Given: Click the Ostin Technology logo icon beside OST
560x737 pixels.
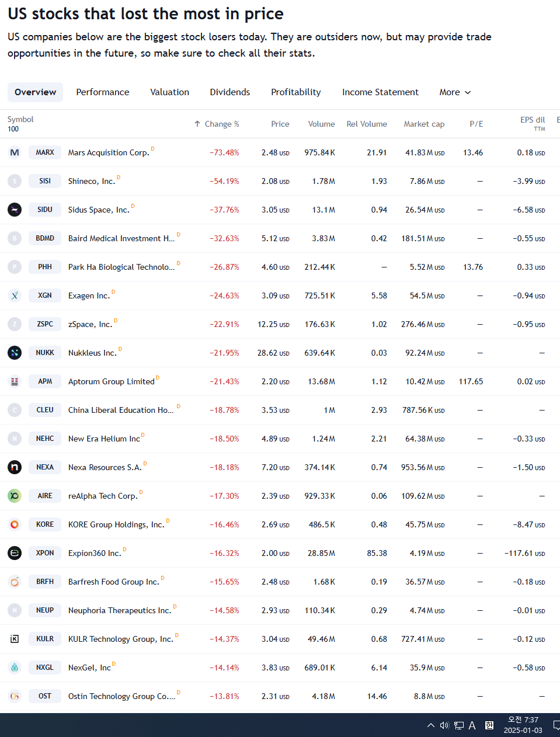Looking at the screenshot, I should pos(15,696).
